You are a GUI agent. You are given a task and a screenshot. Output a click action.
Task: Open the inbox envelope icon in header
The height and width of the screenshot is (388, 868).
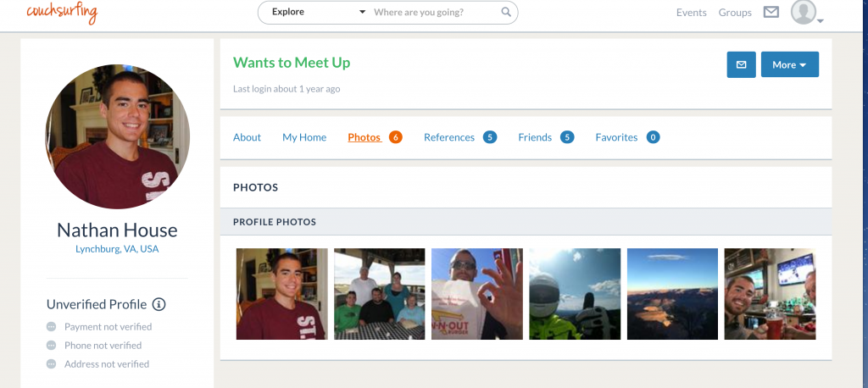tap(771, 13)
